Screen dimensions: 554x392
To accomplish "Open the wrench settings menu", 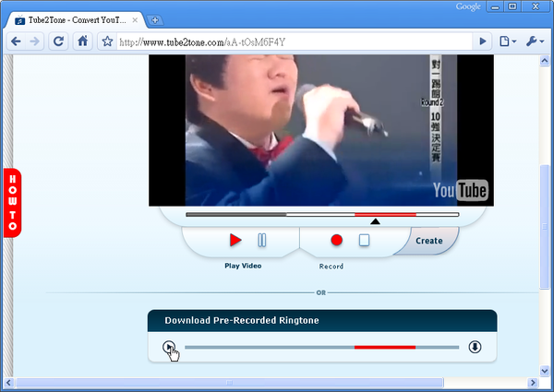I will click(535, 42).
